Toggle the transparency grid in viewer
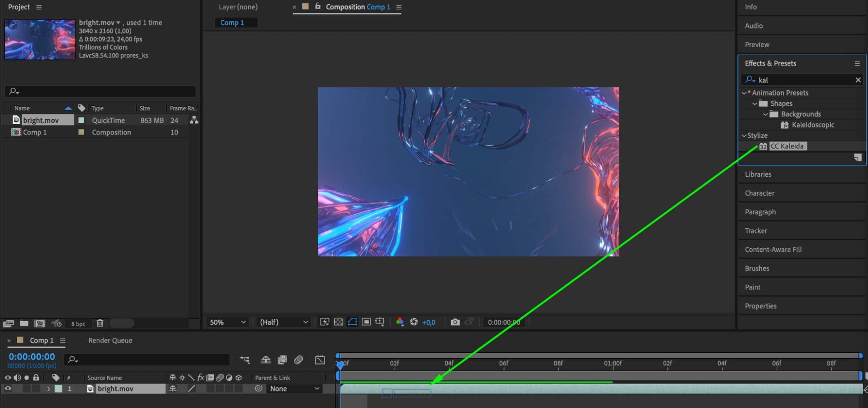The width and height of the screenshot is (868, 408). [339, 322]
